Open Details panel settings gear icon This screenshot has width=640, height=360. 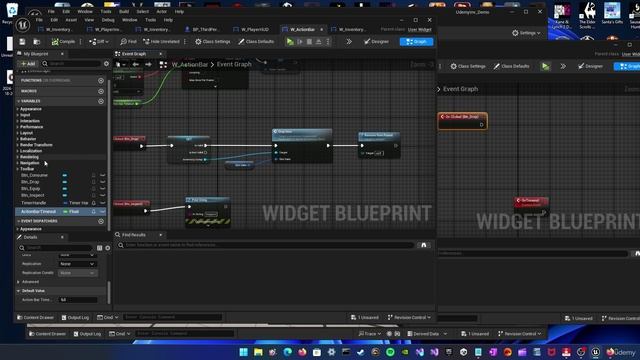[108, 248]
